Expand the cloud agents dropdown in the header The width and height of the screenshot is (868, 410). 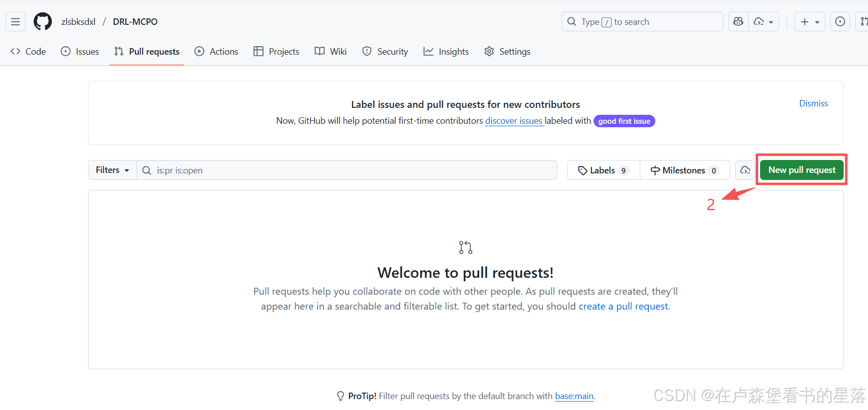764,22
